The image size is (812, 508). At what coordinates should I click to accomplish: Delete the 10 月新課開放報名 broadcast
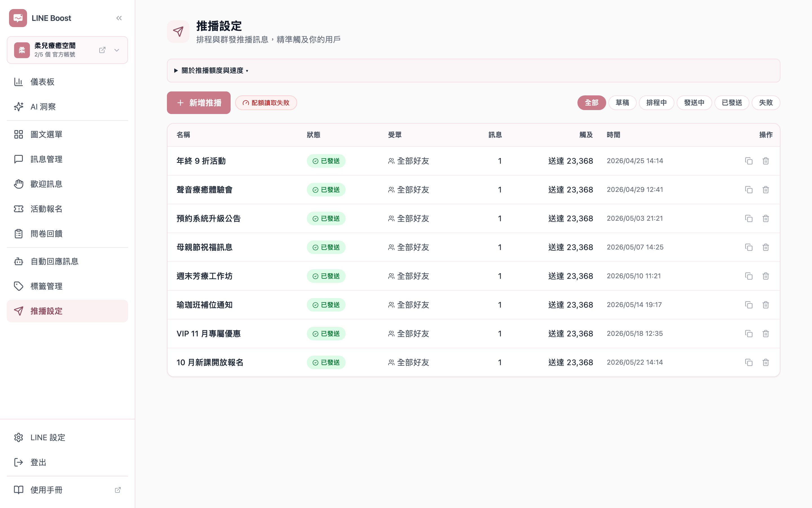[766, 363]
